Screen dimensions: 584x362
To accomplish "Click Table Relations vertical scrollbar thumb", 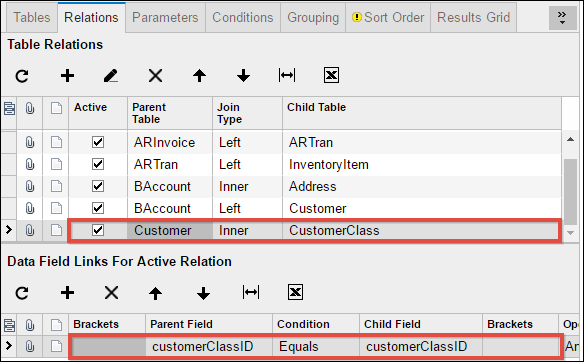I will pos(570,192).
